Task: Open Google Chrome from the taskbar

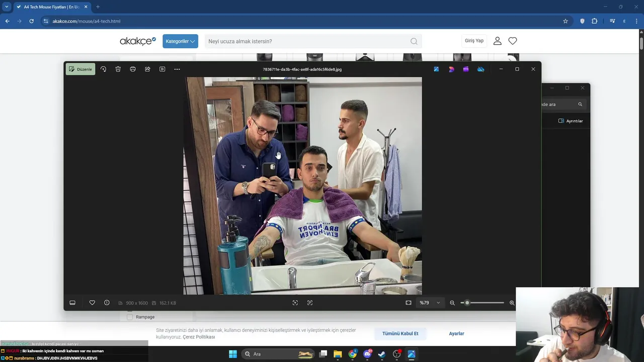Action: coord(353,354)
